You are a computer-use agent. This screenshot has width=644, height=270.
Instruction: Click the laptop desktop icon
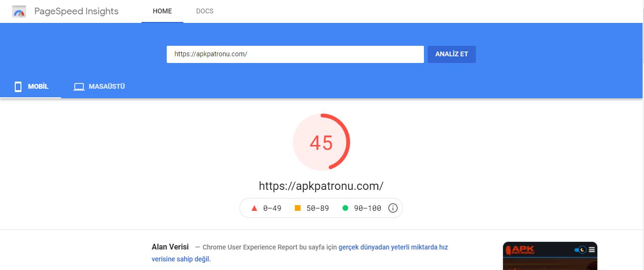[79, 87]
